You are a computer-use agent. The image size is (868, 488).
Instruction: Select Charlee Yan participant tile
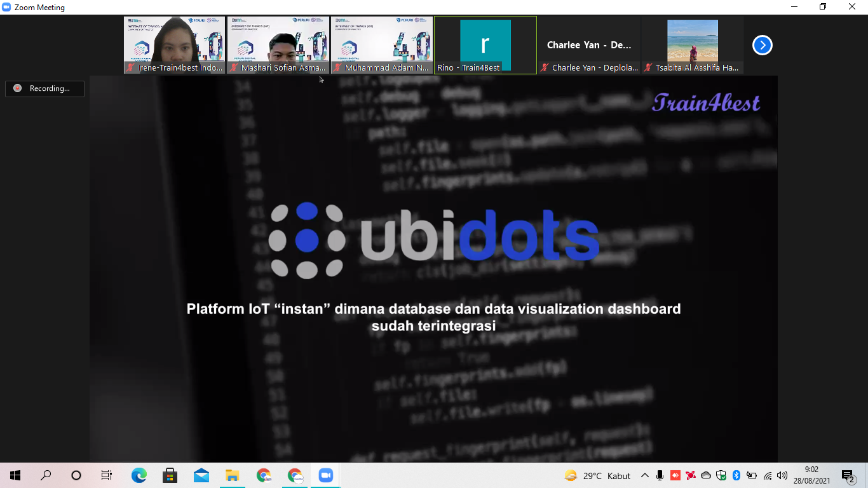tap(589, 45)
